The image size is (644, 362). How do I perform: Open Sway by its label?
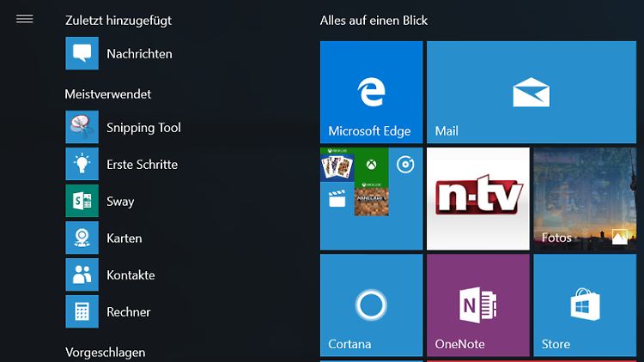(120, 202)
